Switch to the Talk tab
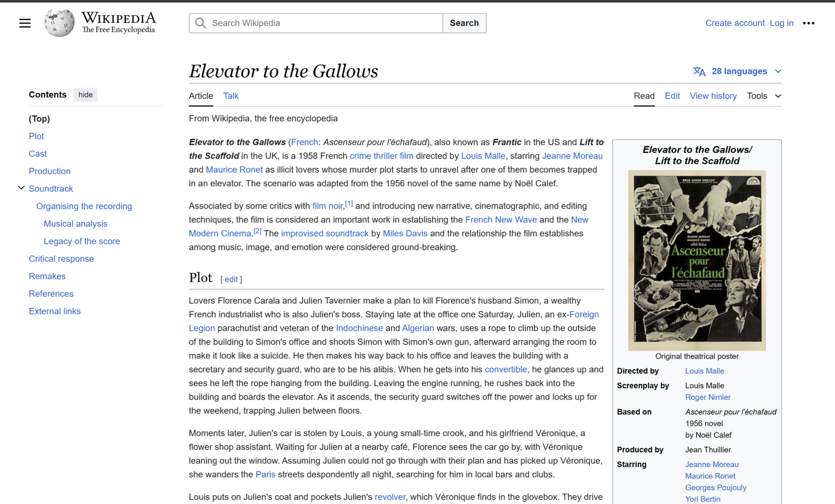Viewport: 835px width, 504px height. click(231, 96)
